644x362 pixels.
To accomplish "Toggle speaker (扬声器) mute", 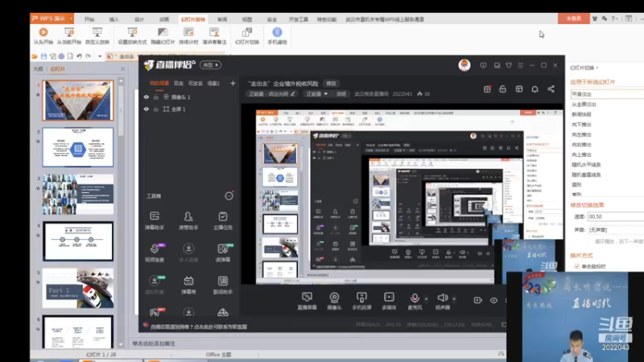I will tap(442, 301).
